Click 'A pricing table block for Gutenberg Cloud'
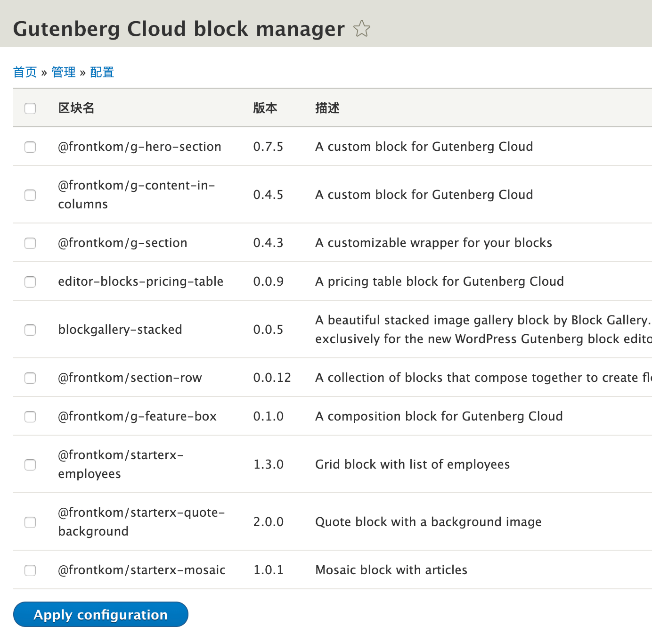This screenshot has width=652, height=644. (x=440, y=281)
